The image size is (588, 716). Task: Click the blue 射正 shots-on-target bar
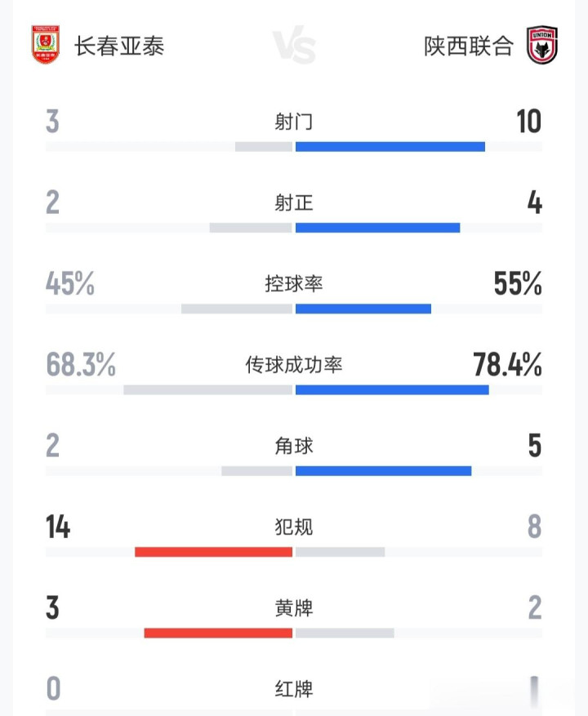click(x=377, y=228)
